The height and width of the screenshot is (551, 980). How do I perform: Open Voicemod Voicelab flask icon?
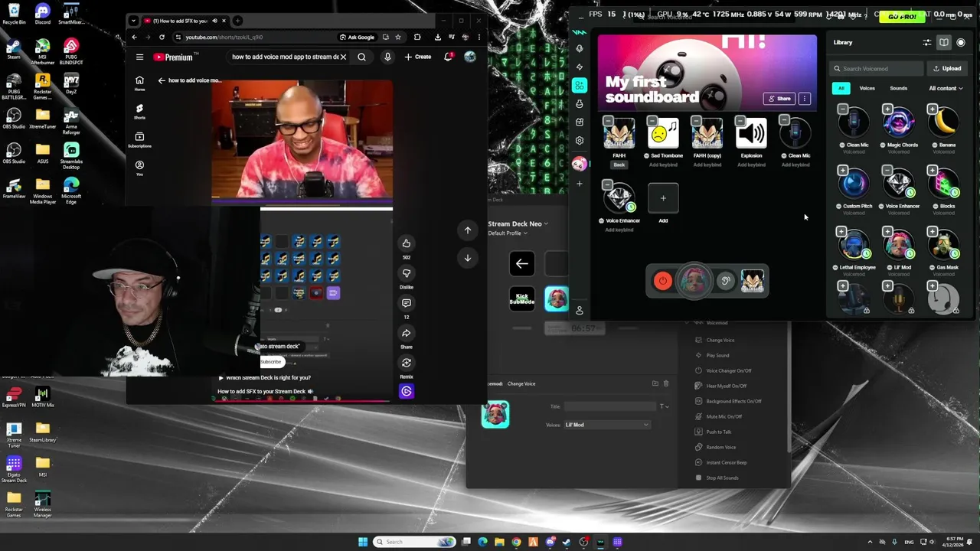click(x=580, y=104)
